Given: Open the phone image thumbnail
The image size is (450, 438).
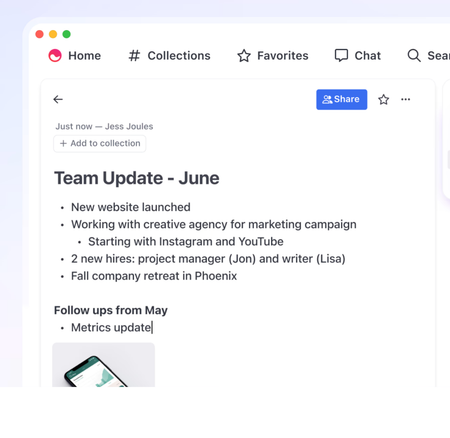Looking at the screenshot, I should click(x=104, y=365).
